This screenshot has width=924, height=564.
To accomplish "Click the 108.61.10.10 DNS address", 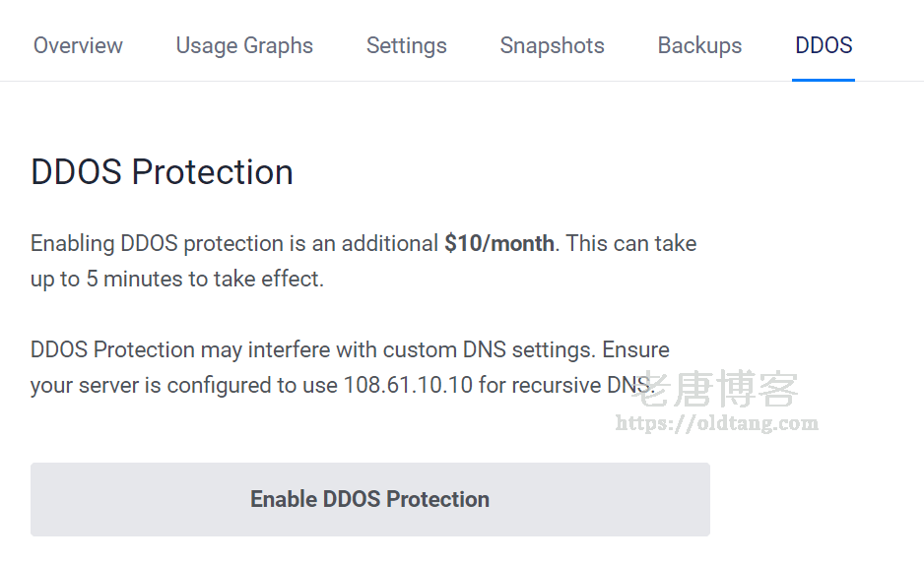I will [408, 385].
